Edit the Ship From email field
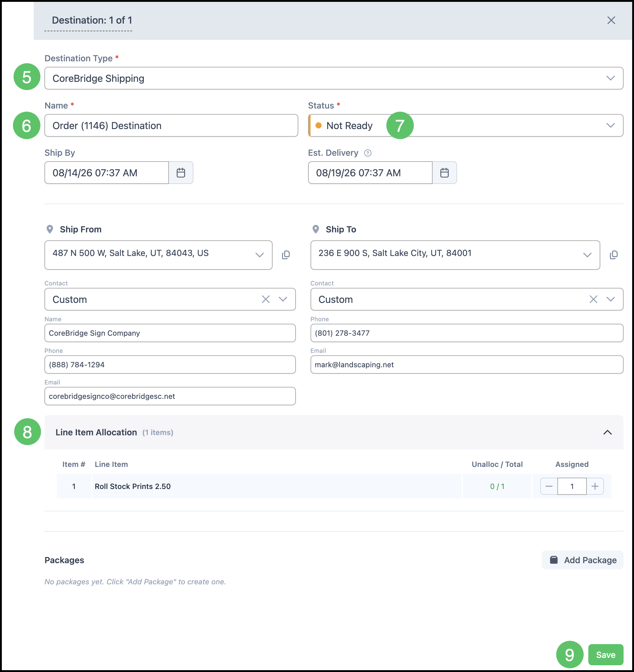 point(170,396)
